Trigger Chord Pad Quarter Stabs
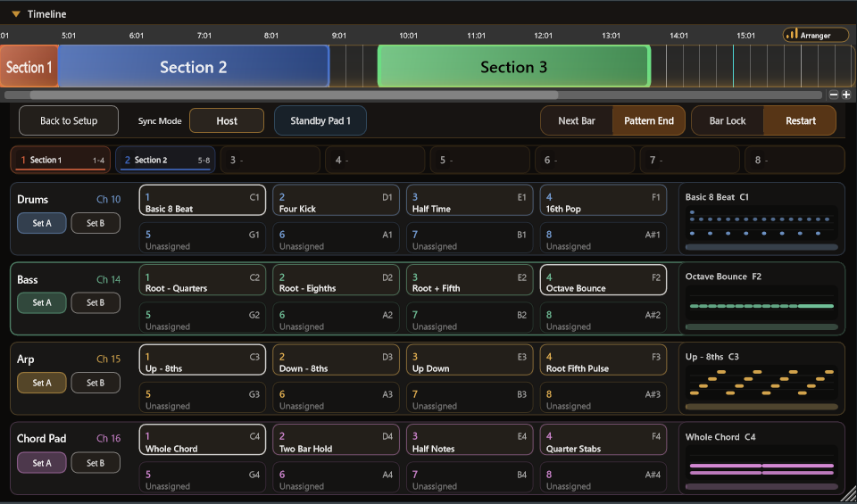This screenshot has width=857, height=504. coord(603,440)
